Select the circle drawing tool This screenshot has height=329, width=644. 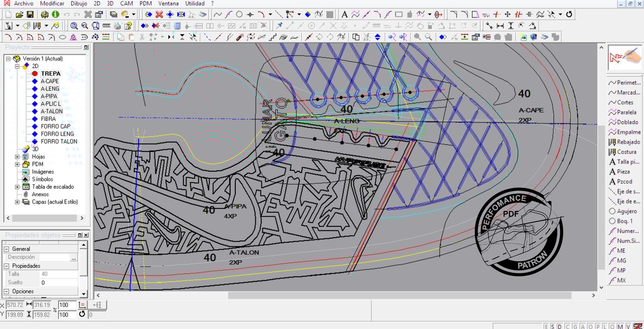coord(239,15)
